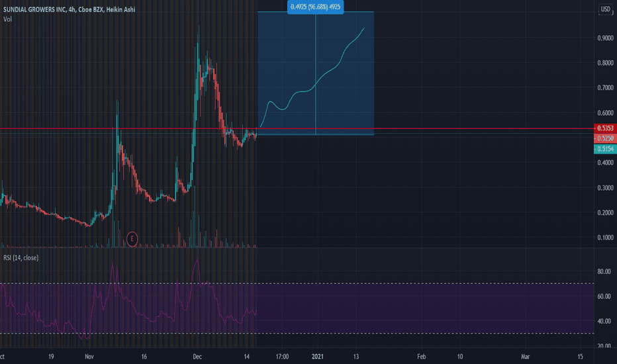Click the RSI (14, close) indicator label
The width and height of the screenshot is (617, 364).
coord(21,257)
